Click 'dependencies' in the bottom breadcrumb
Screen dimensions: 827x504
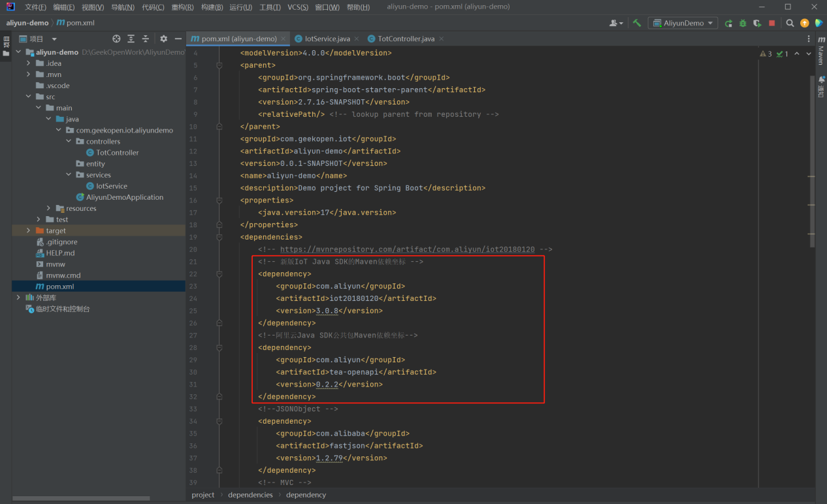250,495
